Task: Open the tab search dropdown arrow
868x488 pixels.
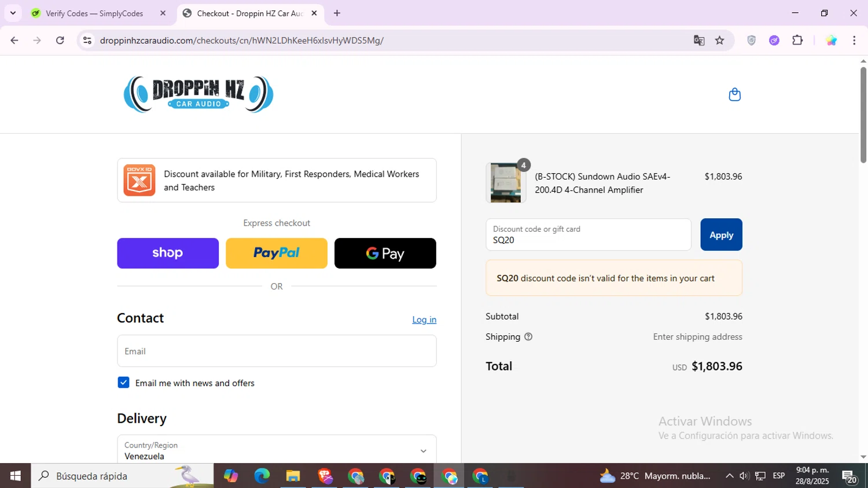Action: point(13,13)
